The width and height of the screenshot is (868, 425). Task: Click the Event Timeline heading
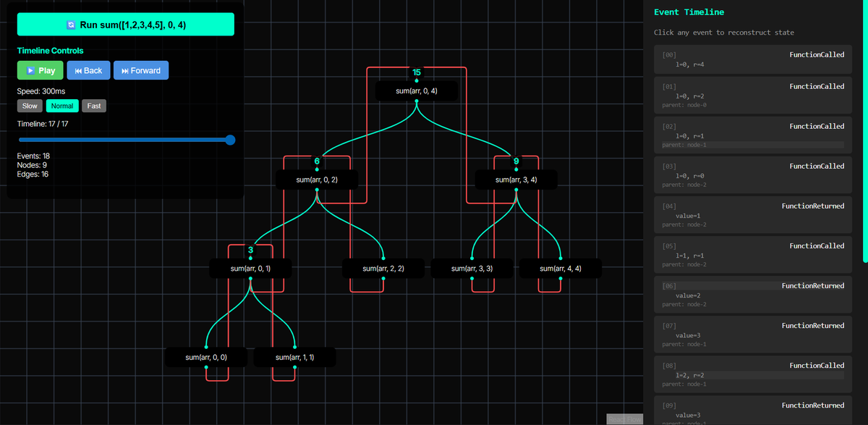689,12
